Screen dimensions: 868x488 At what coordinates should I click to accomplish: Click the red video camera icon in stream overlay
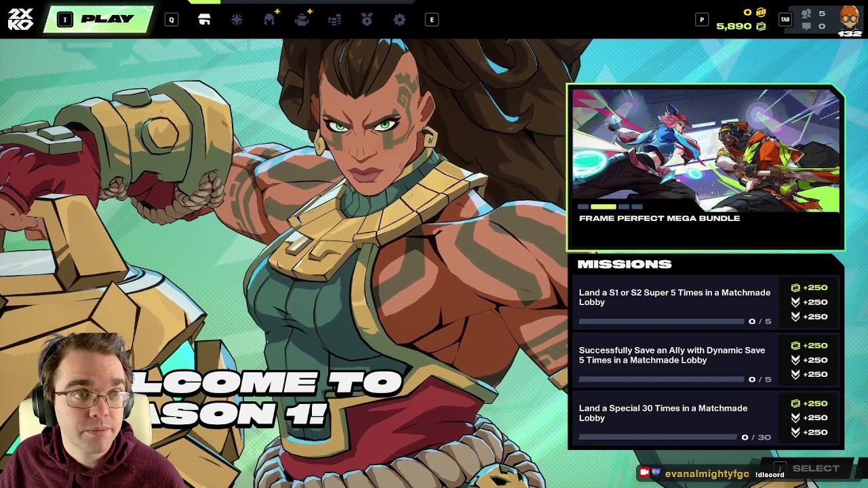(644, 472)
